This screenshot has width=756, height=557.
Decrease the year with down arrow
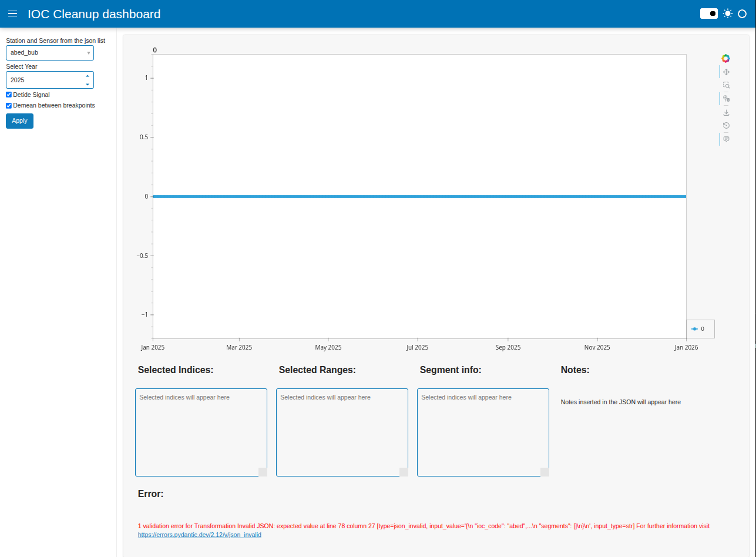point(88,84)
